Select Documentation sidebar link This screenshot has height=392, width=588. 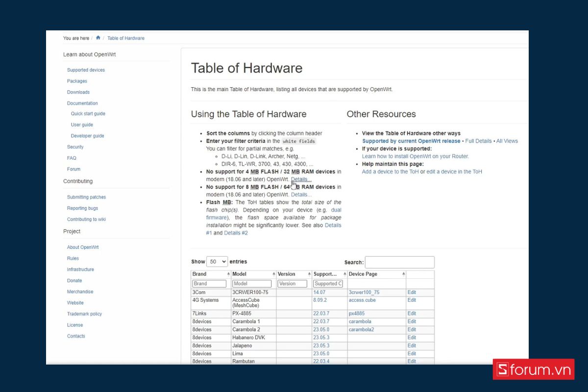[82, 103]
